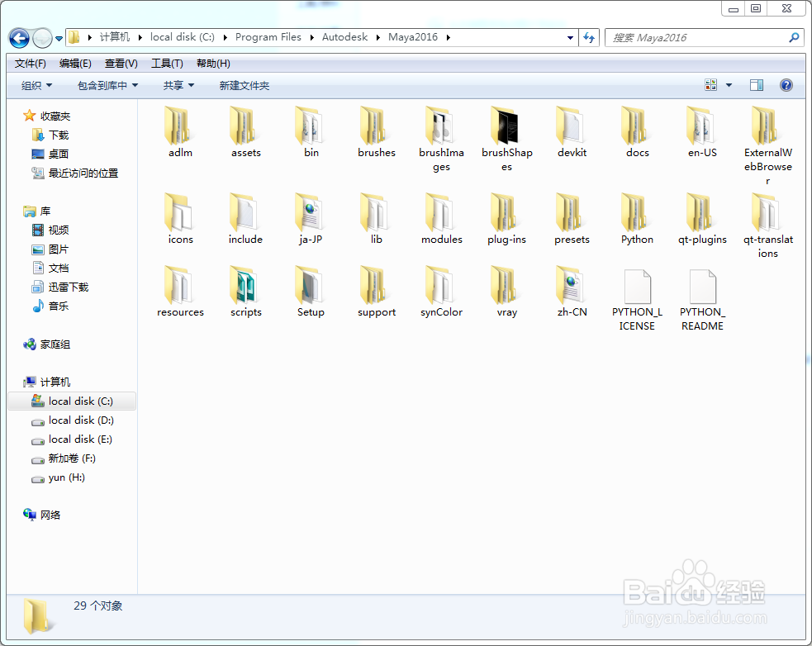Select the Python folder
Image resolution: width=812 pixels, height=646 pixels.
[637, 219]
